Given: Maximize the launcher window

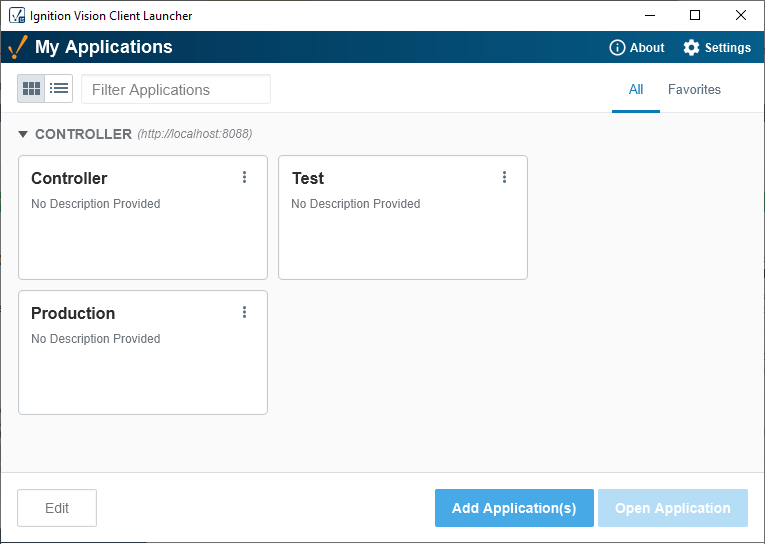Looking at the screenshot, I should (x=695, y=15).
